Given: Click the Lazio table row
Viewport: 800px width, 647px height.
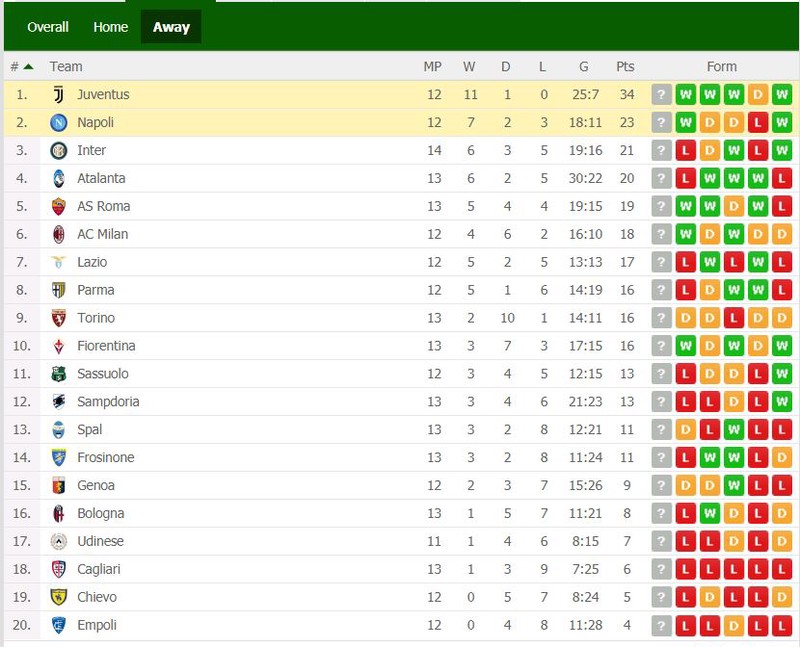Looking at the screenshot, I should pos(401,262).
